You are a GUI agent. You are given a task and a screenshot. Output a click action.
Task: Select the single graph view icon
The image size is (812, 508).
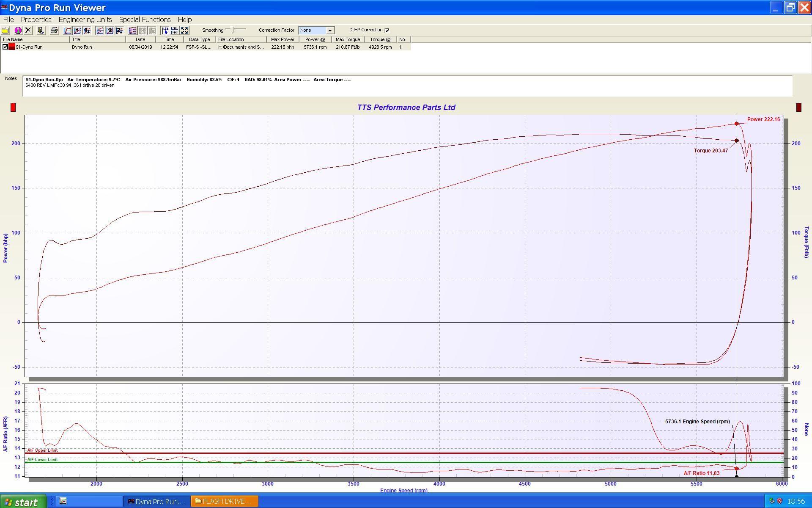pos(67,30)
